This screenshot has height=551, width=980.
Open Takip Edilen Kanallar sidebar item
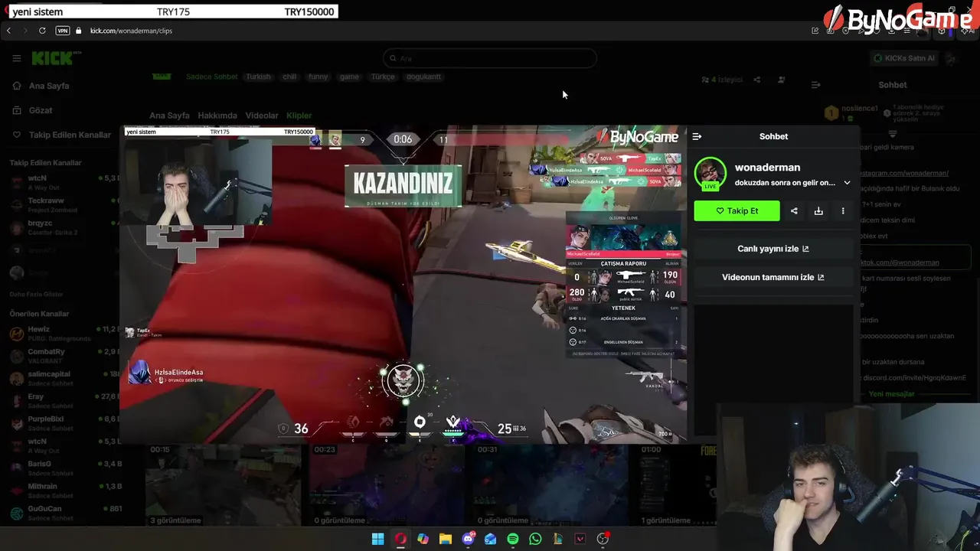(x=61, y=135)
